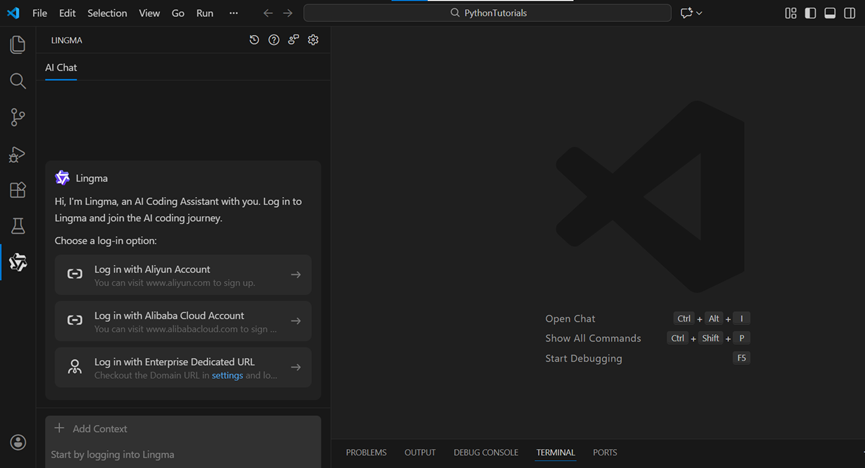Click the Copilot chat icon in title bar
This screenshot has height=468, width=865.
click(686, 13)
